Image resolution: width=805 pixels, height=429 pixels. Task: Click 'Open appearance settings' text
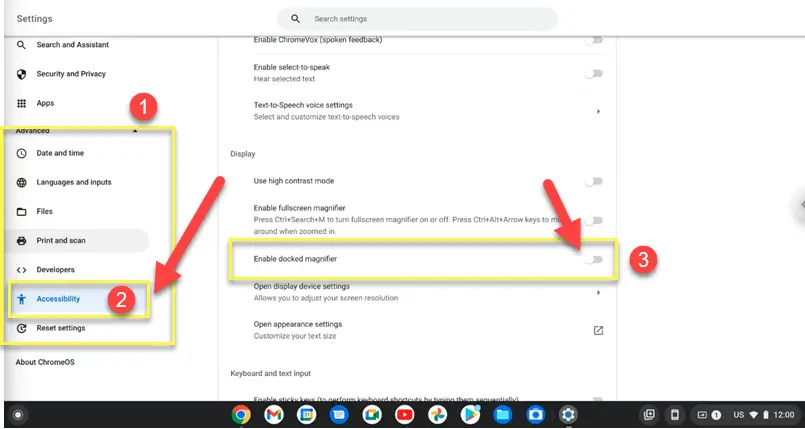click(x=298, y=324)
